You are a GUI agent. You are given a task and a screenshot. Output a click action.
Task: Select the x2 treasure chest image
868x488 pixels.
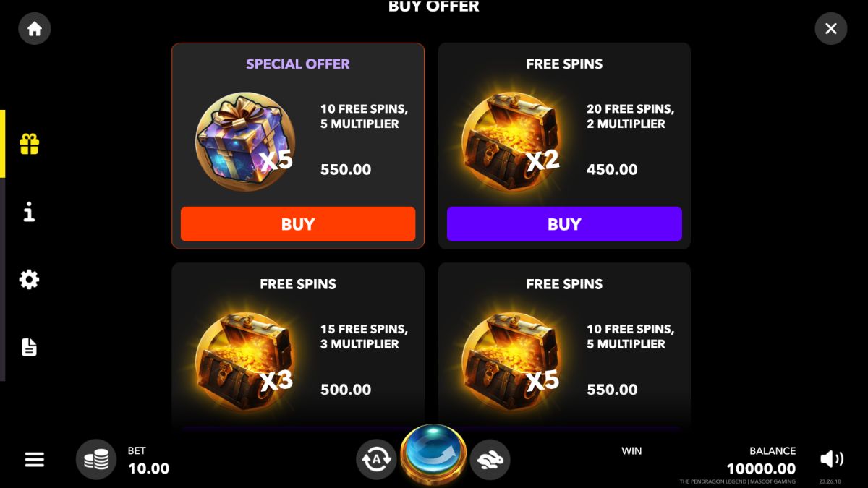tap(512, 142)
